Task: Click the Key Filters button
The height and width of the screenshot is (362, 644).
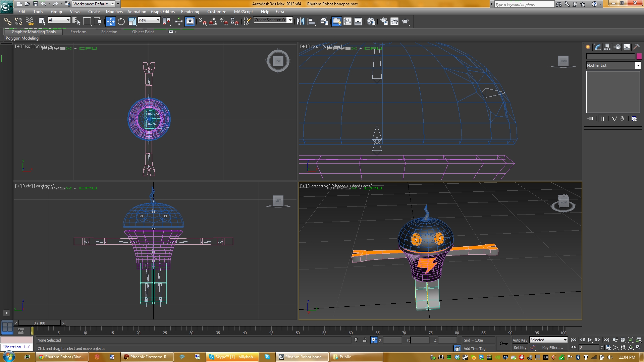Action: click(x=552, y=348)
